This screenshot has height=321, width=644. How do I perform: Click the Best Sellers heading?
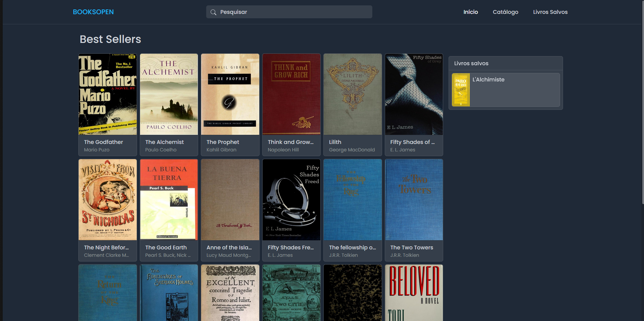[x=110, y=39]
